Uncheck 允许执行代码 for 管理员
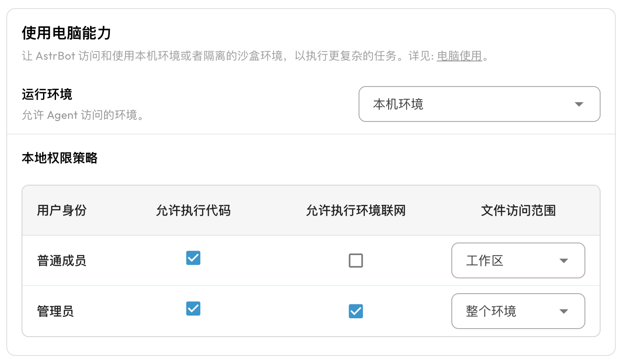Screen dimensions: 623x364 pyautogui.click(x=193, y=308)
